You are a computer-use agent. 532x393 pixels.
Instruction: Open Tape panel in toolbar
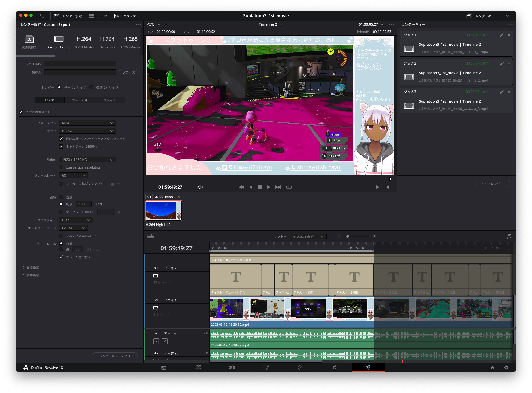[x=98, y=16]
